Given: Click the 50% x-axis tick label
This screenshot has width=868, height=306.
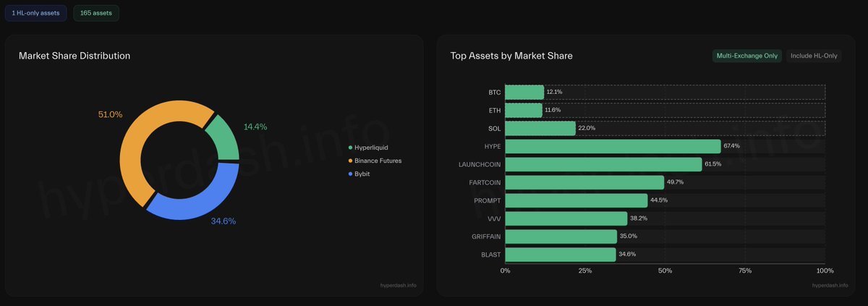Looking at the screenshot, I should [665, 271].
